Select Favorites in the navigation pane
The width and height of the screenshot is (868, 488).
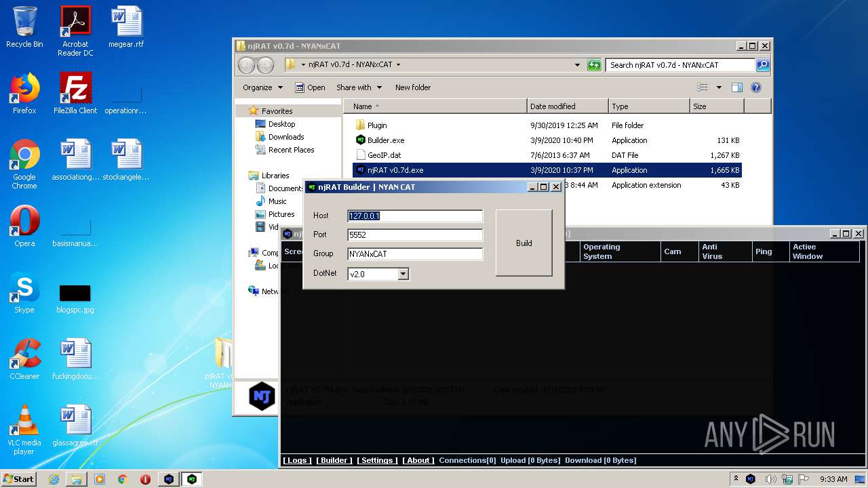point(277,111)
